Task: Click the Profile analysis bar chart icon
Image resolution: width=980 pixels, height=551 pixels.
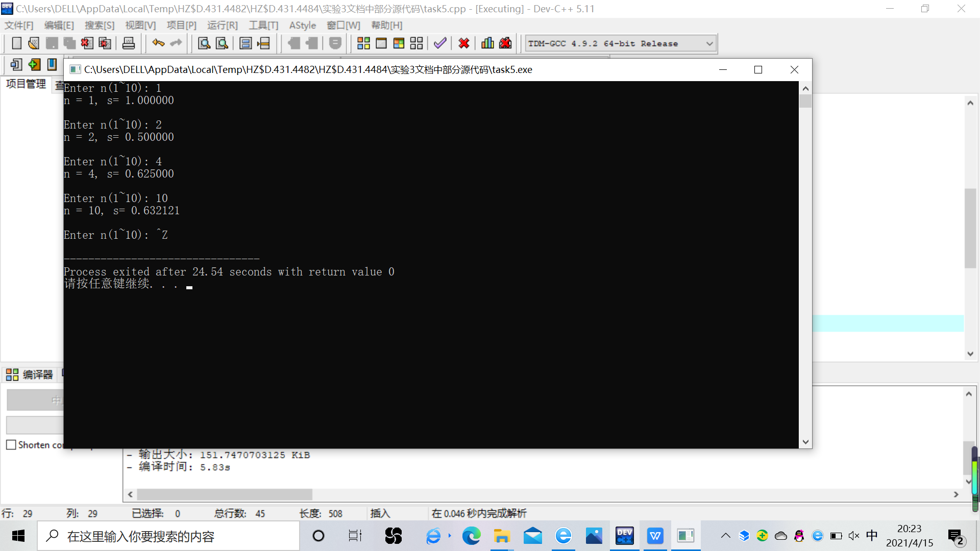Action: click(487, 43)
